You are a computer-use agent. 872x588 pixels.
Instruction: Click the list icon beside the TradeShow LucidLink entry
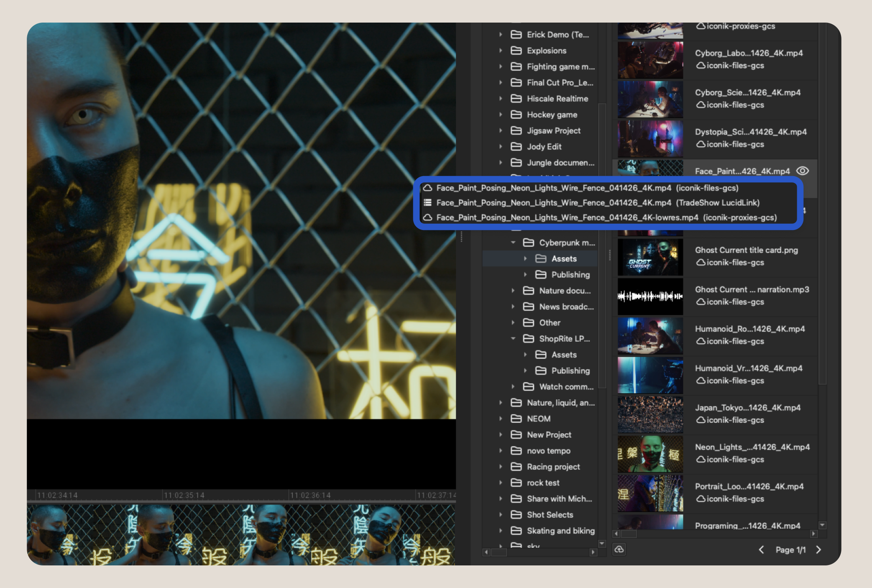click(427, 203)
